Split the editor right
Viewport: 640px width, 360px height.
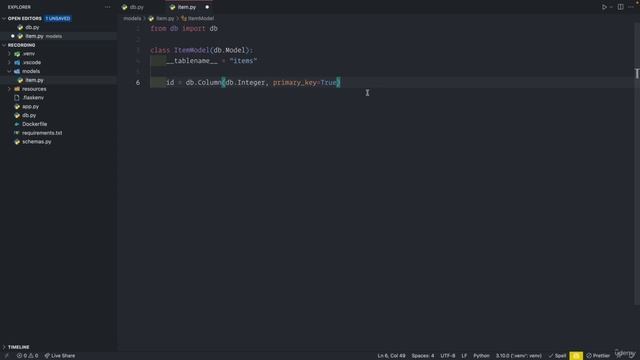tap(620, 7)
